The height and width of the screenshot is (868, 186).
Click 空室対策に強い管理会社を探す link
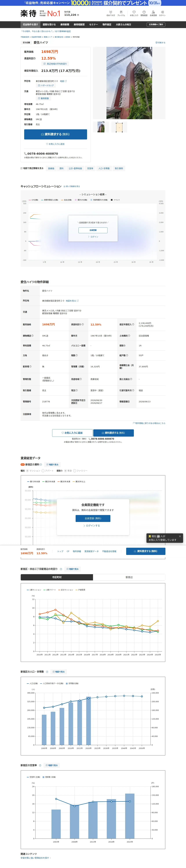[35, 858]
